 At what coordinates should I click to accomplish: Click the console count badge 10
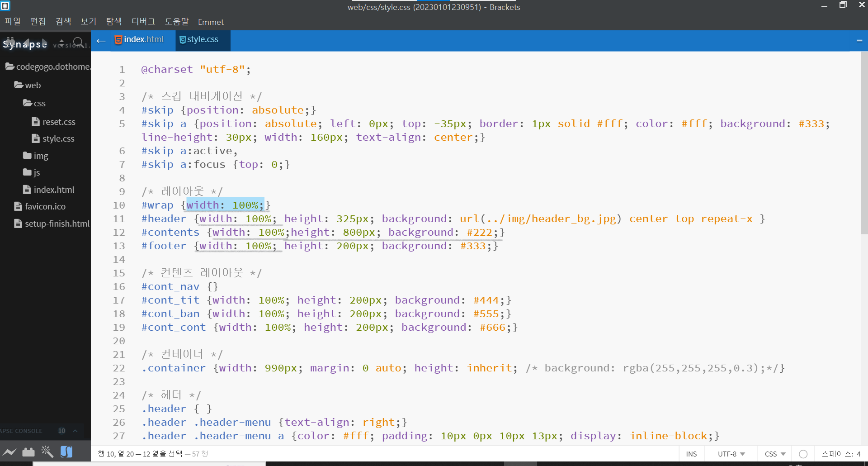coord(61,431)
